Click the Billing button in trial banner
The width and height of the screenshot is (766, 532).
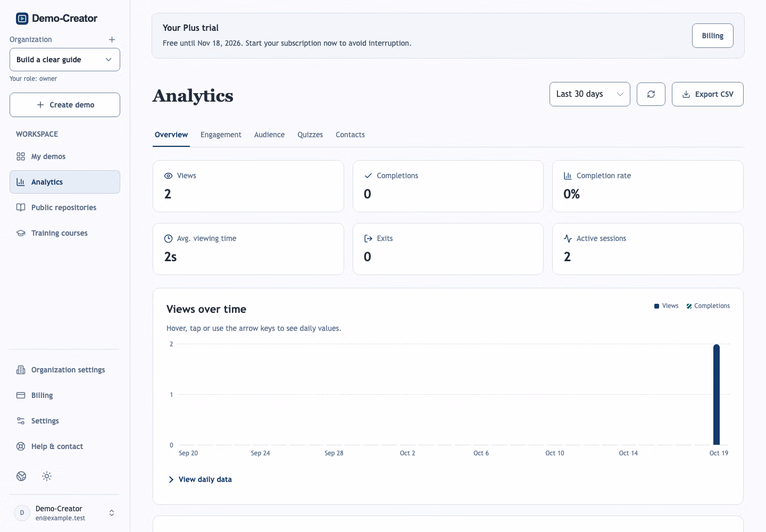point(713,36)
